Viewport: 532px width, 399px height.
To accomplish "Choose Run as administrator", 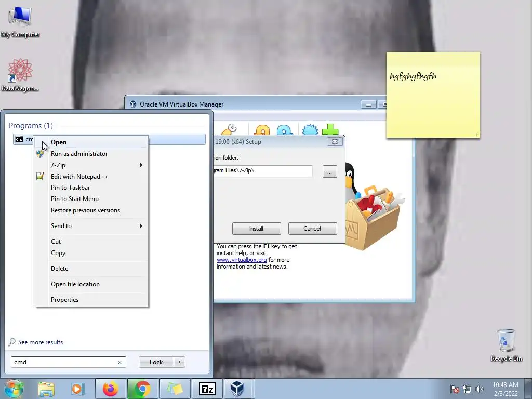I will click(90, 154).
